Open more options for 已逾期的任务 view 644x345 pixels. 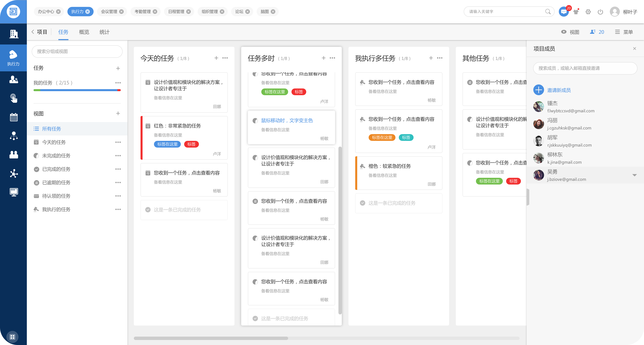pyautogui.click(x=118, y=183)
